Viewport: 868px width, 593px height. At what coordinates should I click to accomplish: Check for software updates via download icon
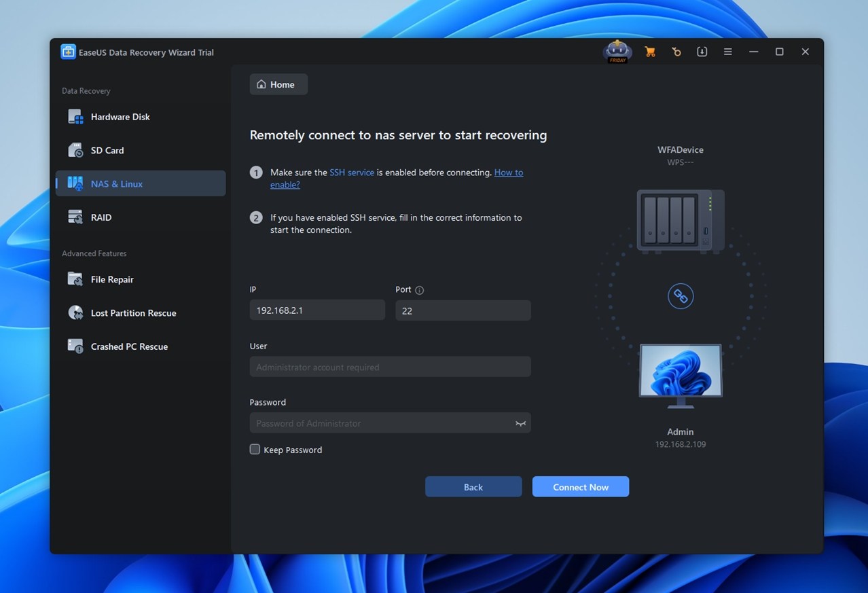[702, 51]
